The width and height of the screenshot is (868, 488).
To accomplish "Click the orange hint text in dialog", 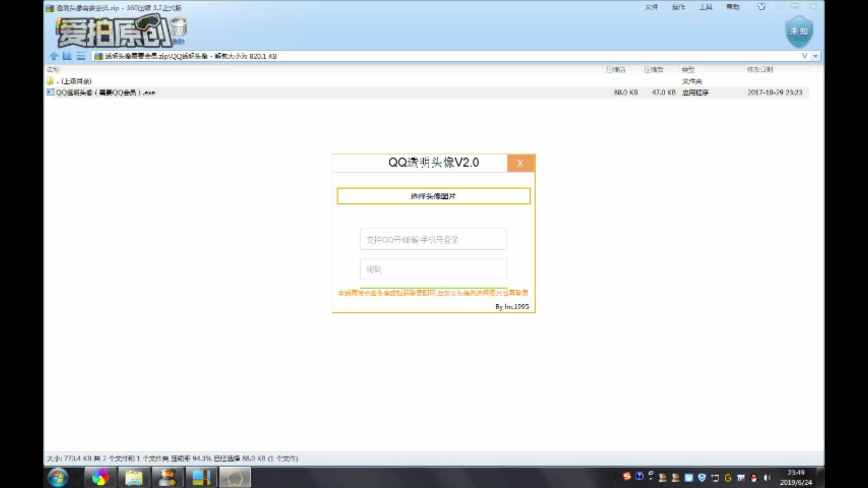I will click(x=433, y=293).
